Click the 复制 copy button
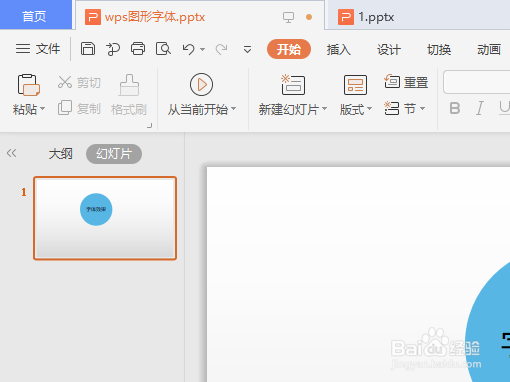This screenshot has height=382, width=510. click(x=79, y=109)
